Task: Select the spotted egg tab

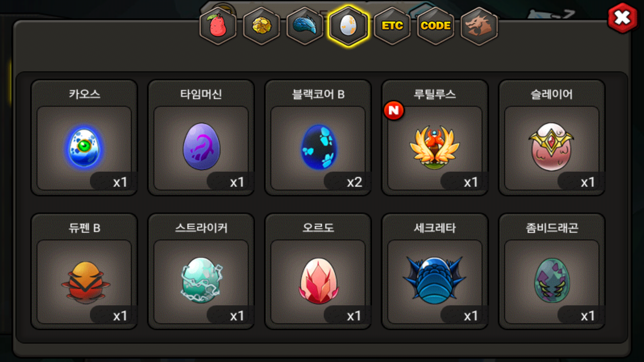Action: coord(348,26)
